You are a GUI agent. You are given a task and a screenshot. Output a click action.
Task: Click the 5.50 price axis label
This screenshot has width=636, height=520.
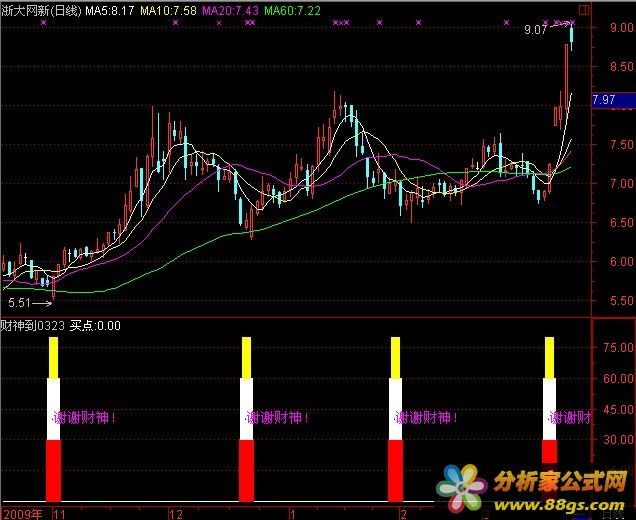622,301
